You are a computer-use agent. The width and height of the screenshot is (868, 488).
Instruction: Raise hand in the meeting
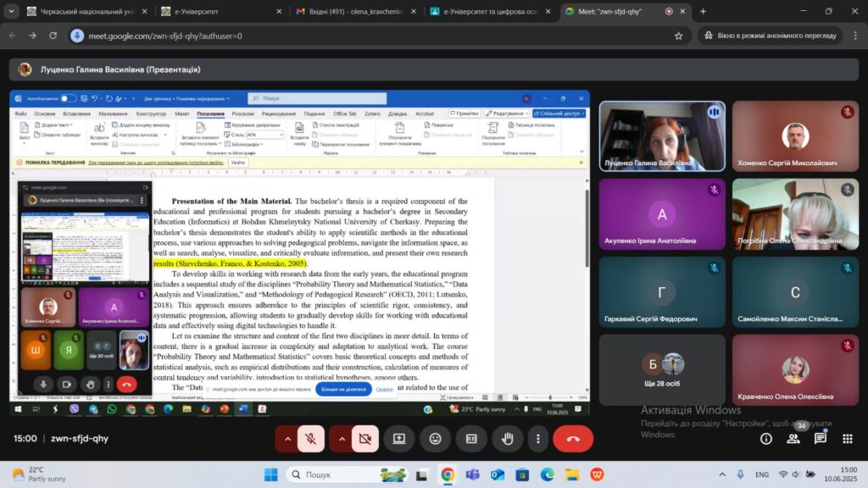508,439
